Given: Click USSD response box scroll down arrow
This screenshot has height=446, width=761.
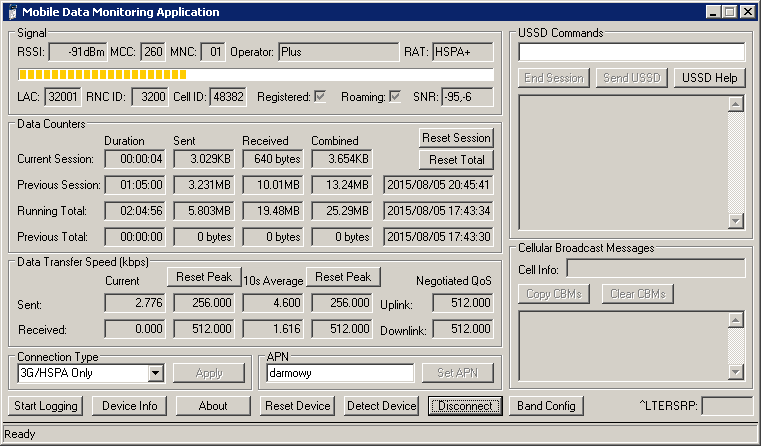Looking at the screenshot, I should point(736,221).
